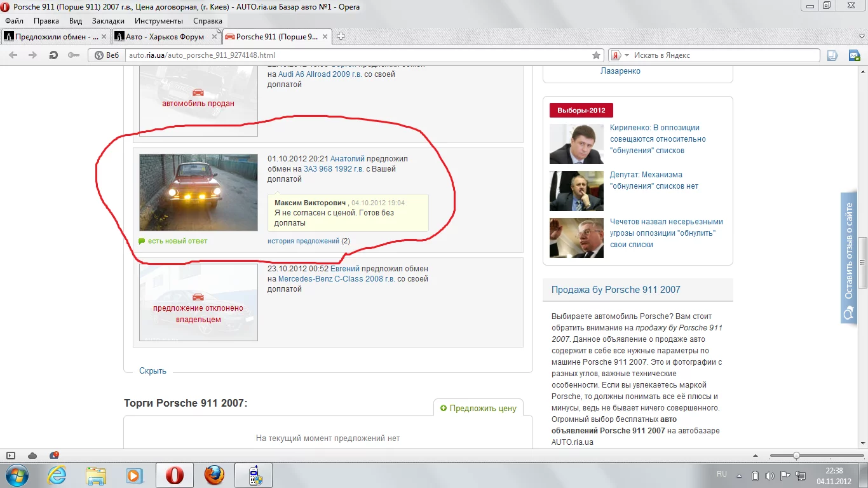Screen dimensions: 868x488
Task: Open the ЗАЗ 968 car photo thumbnail
Action: (x=198, y=193)
